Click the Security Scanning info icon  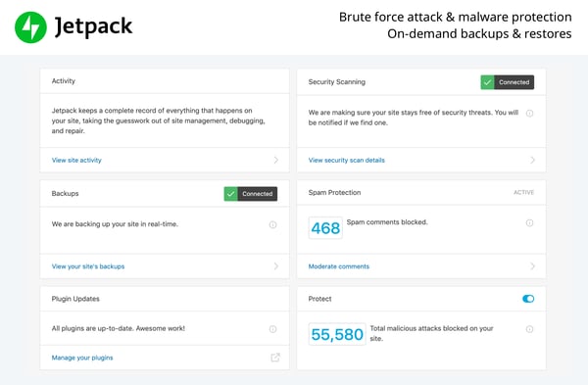click(x=529, y=114)
